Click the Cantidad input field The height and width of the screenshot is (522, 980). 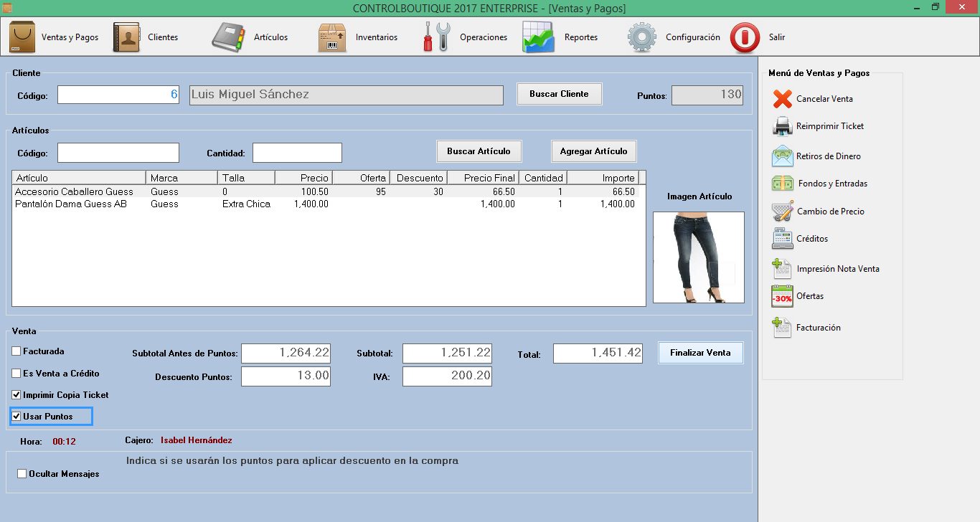[x=297, y=153]
